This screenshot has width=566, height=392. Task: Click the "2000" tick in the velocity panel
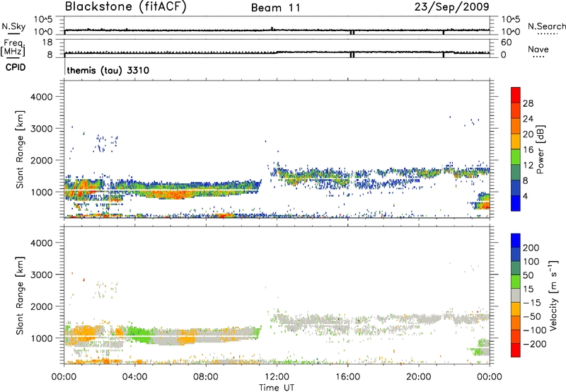pos(42,306)
